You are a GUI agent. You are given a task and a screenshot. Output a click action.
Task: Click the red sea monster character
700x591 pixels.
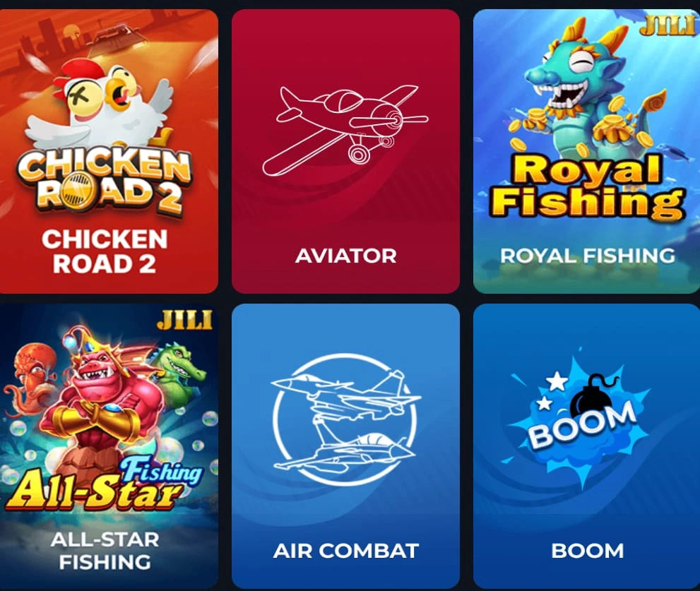point(100,402)
